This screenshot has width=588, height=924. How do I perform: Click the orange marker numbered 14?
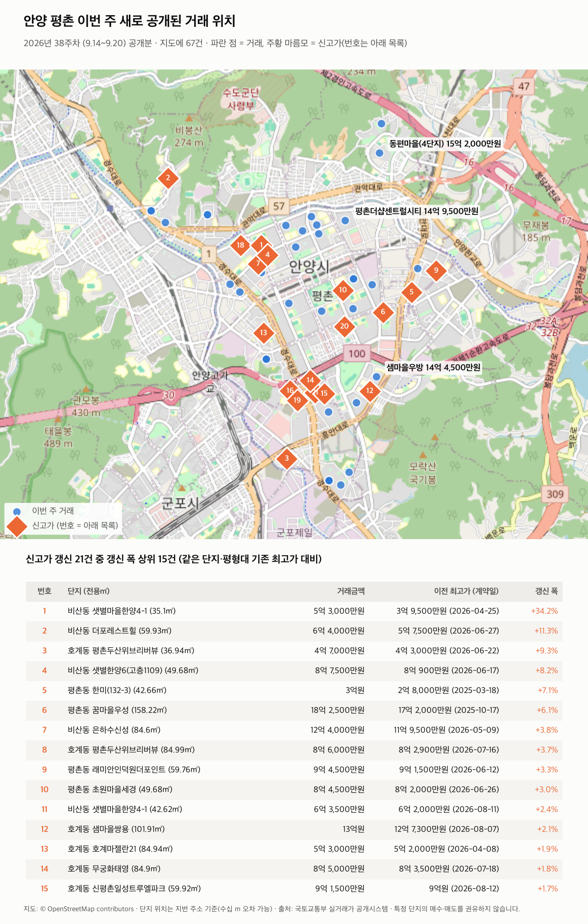pos(310,380)
